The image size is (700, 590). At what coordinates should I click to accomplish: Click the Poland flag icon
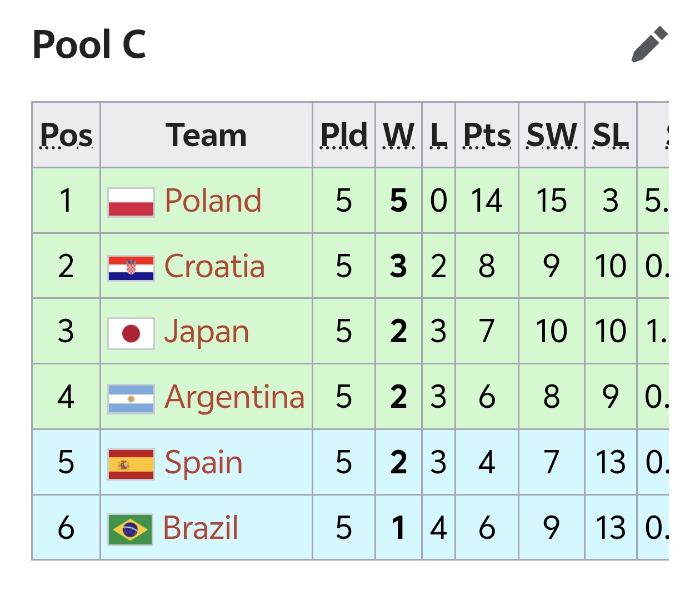(x=131, y=202)
